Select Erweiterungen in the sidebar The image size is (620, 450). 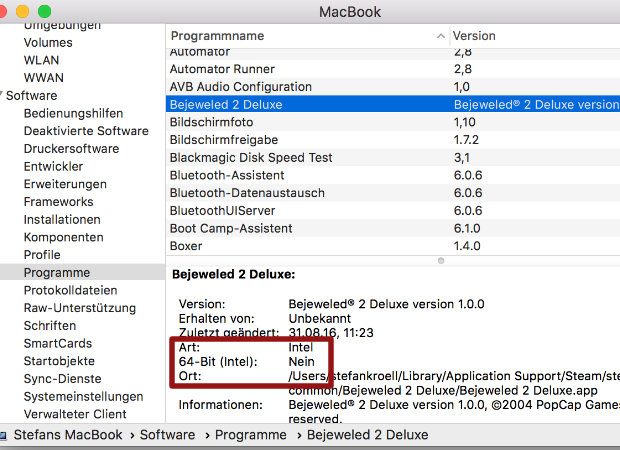pyautogui.click(x=65, y=184)
